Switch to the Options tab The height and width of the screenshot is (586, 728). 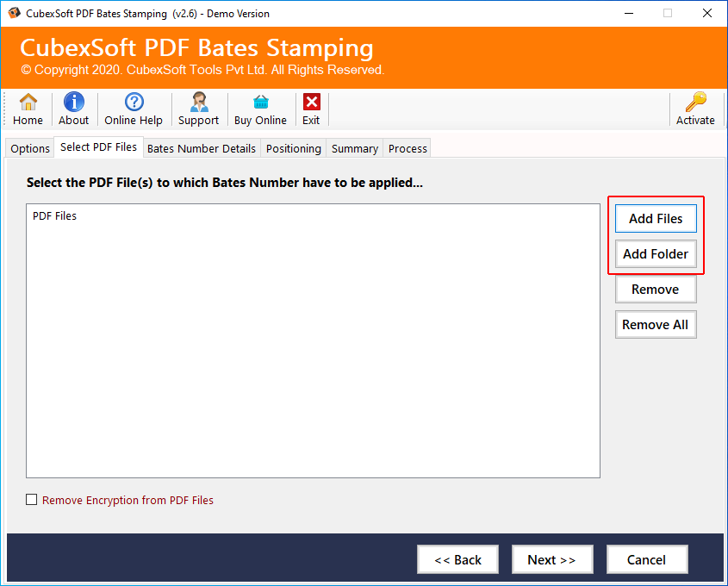point(30,148)
